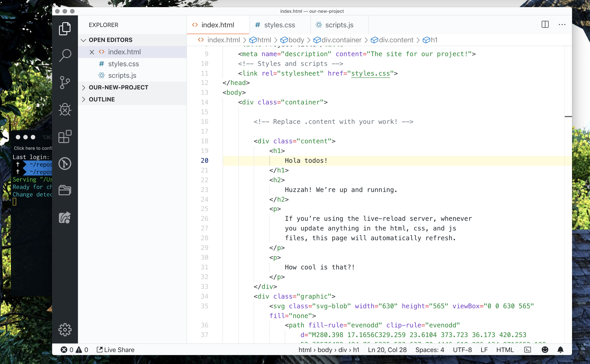The width and height of the screenshot is (590, 364).
Task: Open the Debug view icon
Action: [x=65, y=109]
